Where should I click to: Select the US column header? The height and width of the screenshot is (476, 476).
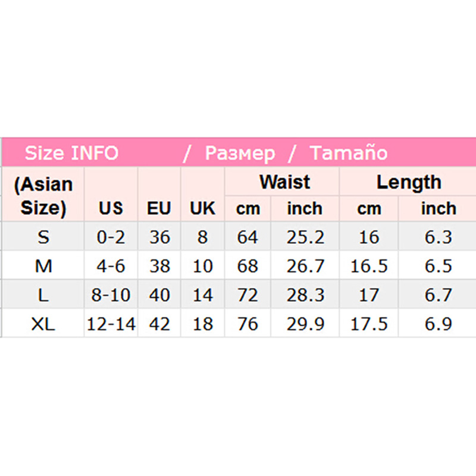pos(111,208)
